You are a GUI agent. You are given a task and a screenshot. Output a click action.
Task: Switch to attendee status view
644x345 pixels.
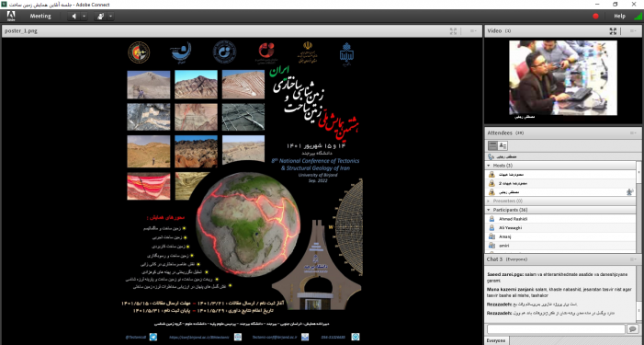coord(503,145)
